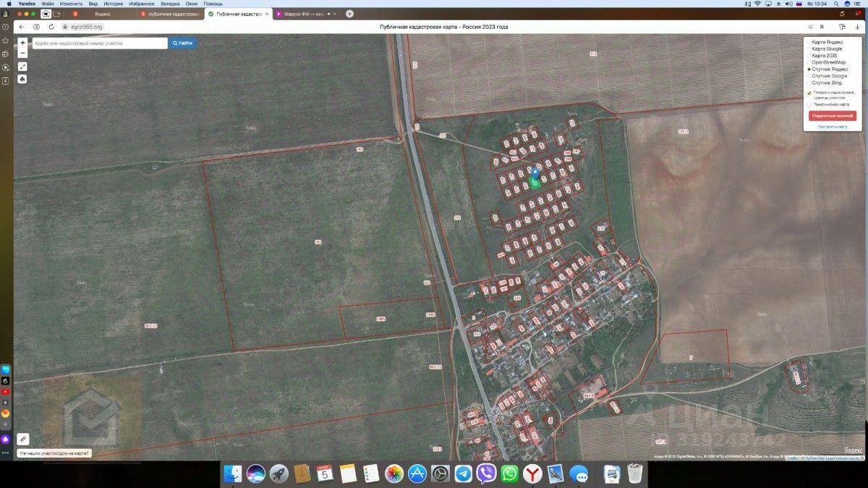
Task: Add page to bookmarks icon
Action: tap(822, 27)
